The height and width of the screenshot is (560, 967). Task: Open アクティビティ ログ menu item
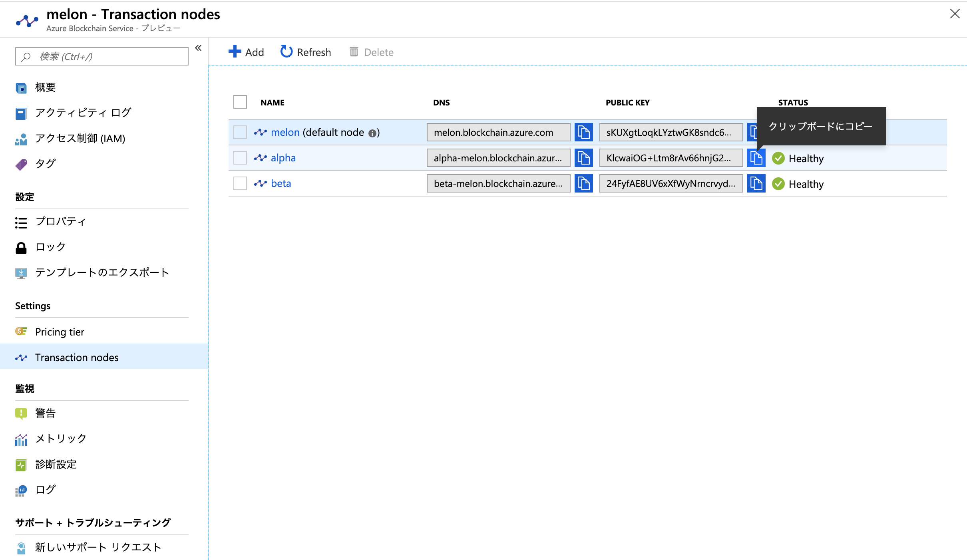pos(104,113)
